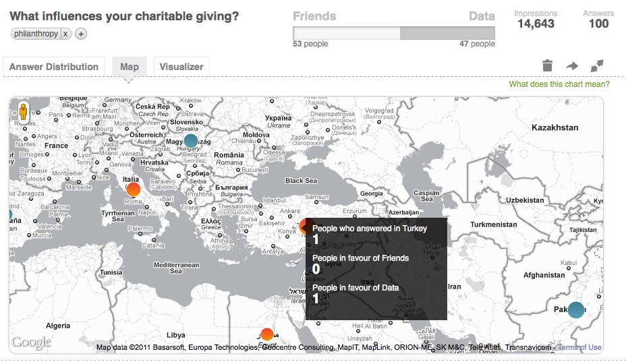The height and width of the screenshot is (364, 626).
Task: Remove the philanthropy tag with x
Action: click(66, 34)
